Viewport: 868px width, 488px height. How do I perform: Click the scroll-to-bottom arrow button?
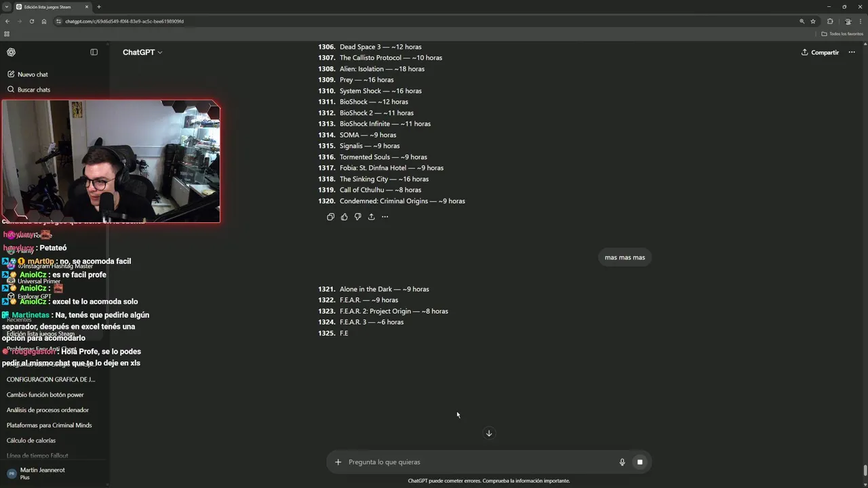pyautogui.click(x=489, y=433)
